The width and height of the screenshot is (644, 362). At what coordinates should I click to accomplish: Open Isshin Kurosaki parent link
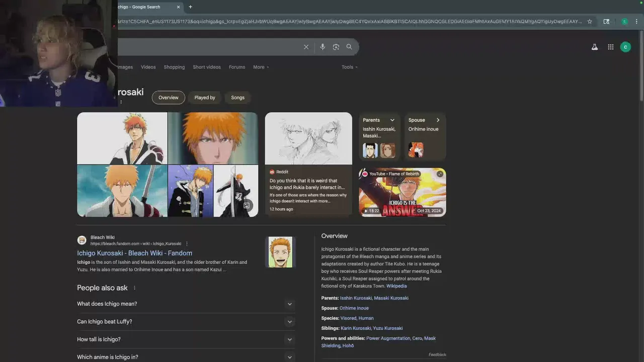(356, 298)
